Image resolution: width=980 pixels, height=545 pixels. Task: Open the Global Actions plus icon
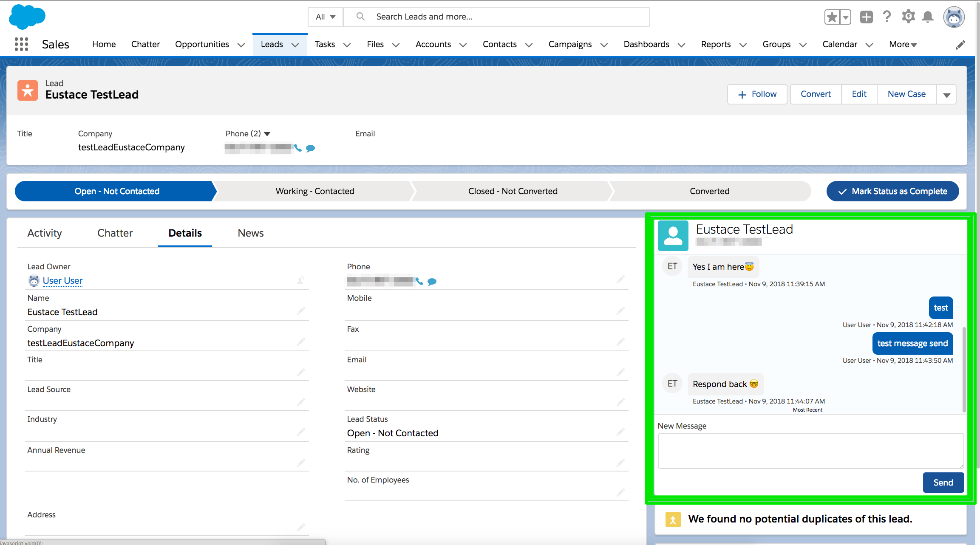(x=866, y=17)
